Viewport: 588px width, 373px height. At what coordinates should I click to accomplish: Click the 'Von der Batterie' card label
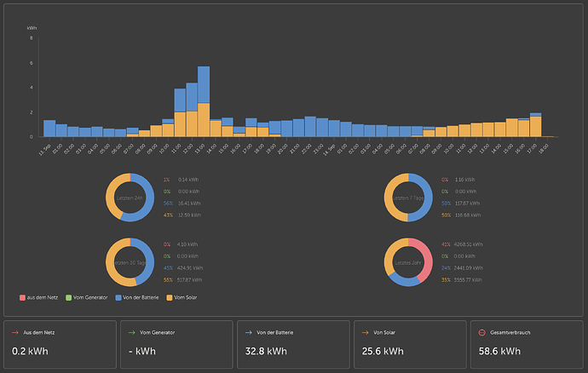[x=275, y=332]
